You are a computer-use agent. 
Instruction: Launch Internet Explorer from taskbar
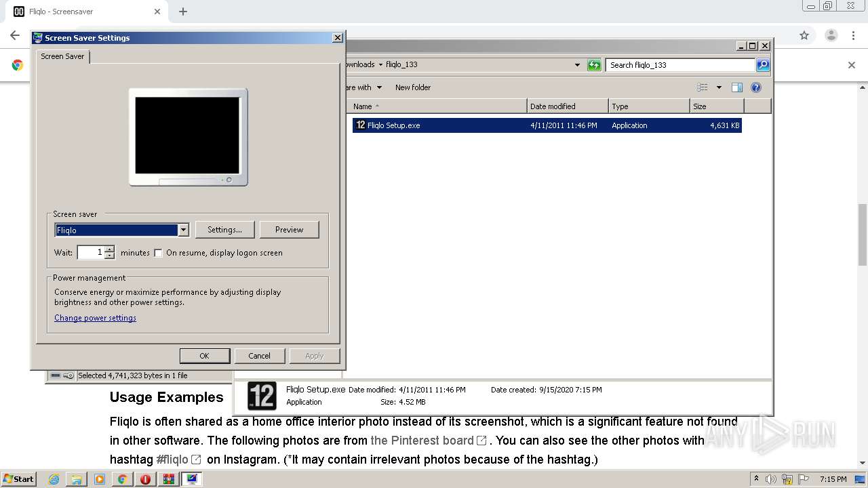click(54, 479)
